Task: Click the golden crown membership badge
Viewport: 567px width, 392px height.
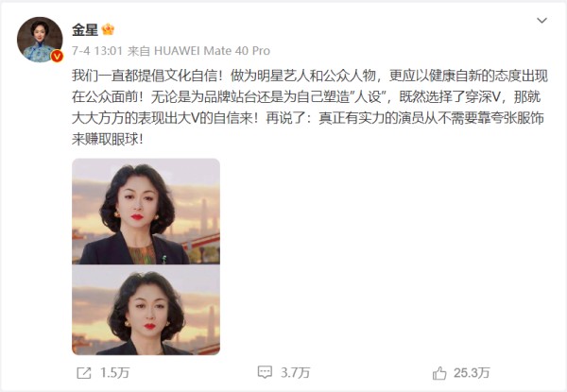Action: (x=108, y=29)
